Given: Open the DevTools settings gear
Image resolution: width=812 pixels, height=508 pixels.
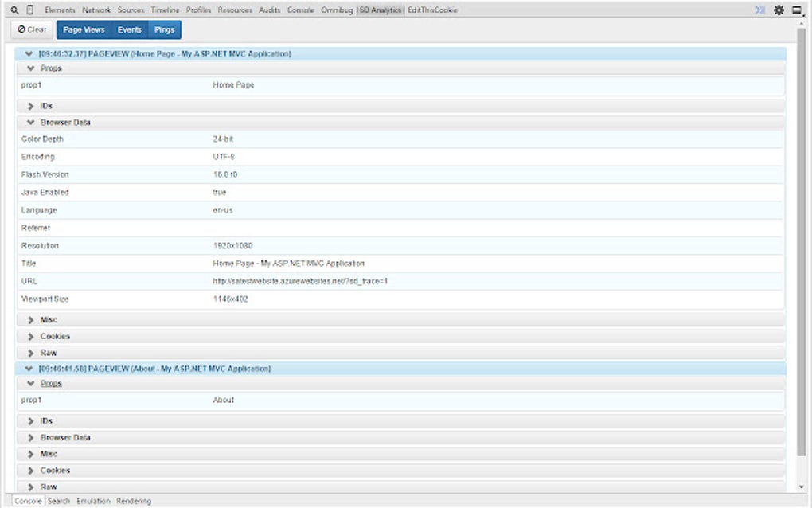Looking at the screenshot, I should pyautogui.click(x=779, y=10).
